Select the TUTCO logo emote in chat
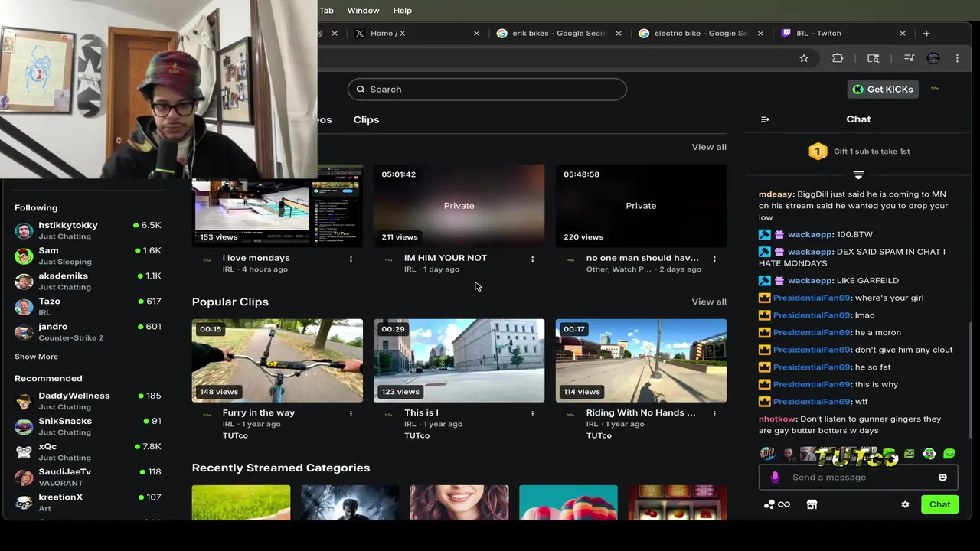This screenshot has width=980, height=551. pyautogui.click(x=766, y=454)
